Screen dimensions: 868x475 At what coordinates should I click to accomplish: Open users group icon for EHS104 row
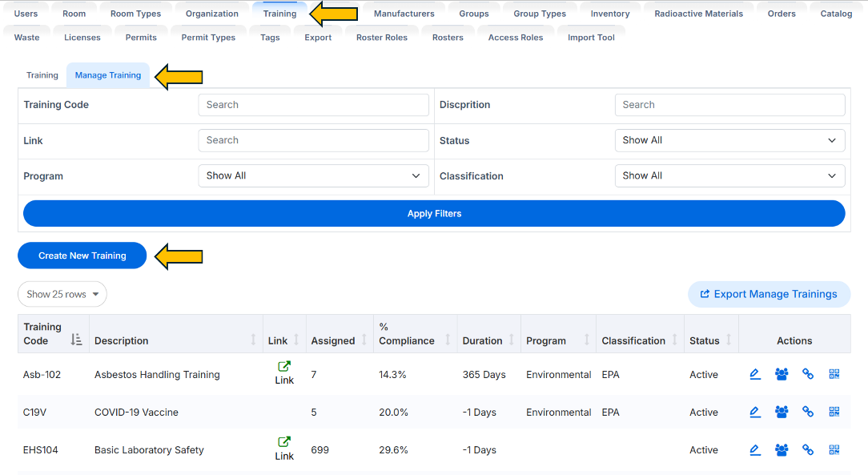pyautogui.click(x=782, y=450)
